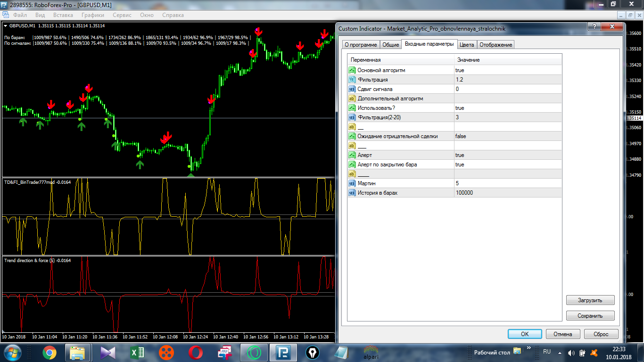This screenshot has width=644, height=362.
Task: Click the green ring app taskbar icon
Action: pos(254,352)
